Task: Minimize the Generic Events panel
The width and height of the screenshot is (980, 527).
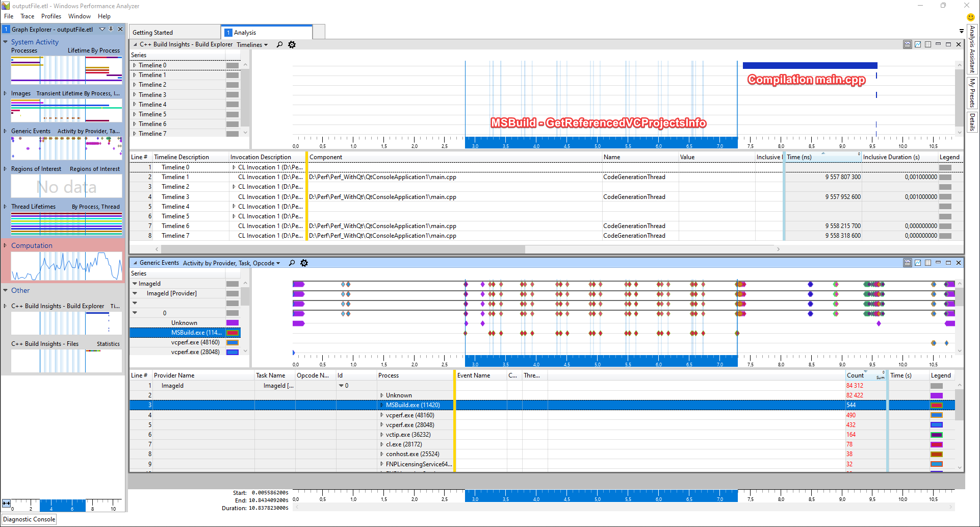Action: 938,263
